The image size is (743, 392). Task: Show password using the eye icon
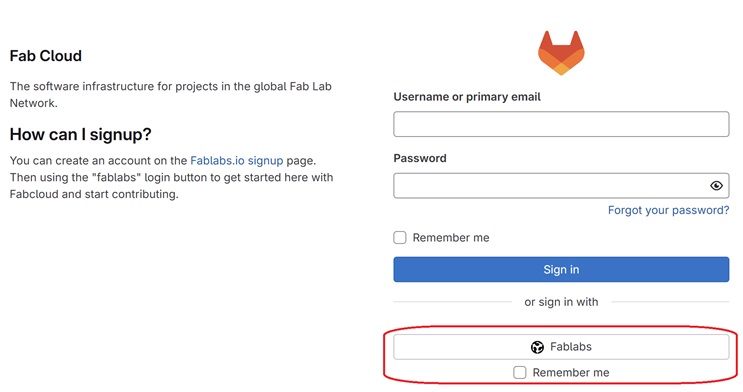pyautogui.click(x=716, y=186)
